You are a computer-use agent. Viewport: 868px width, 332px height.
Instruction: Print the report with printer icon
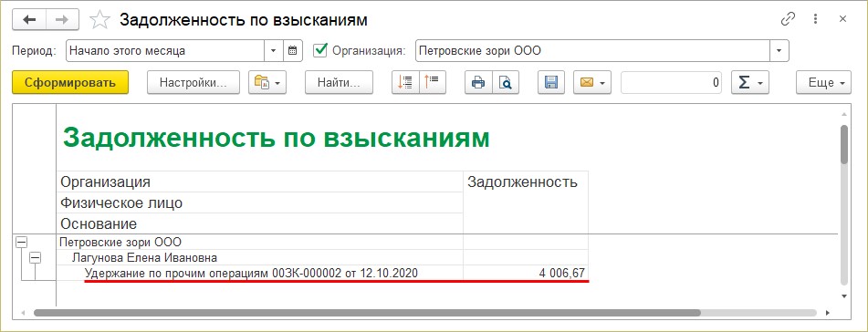coord(477,82)
